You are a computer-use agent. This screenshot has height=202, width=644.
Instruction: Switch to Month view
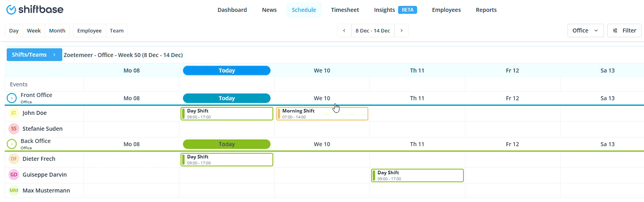[57, 30]
